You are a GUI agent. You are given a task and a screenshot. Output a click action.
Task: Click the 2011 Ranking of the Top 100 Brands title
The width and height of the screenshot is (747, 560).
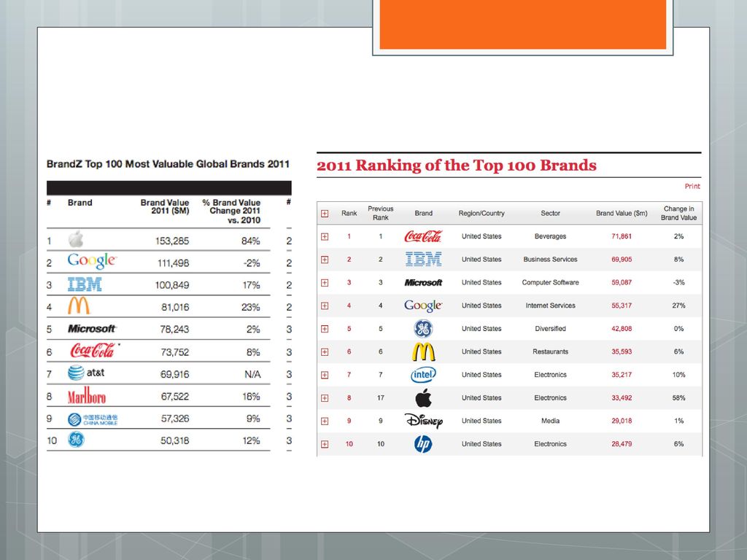tap(457, 166)
